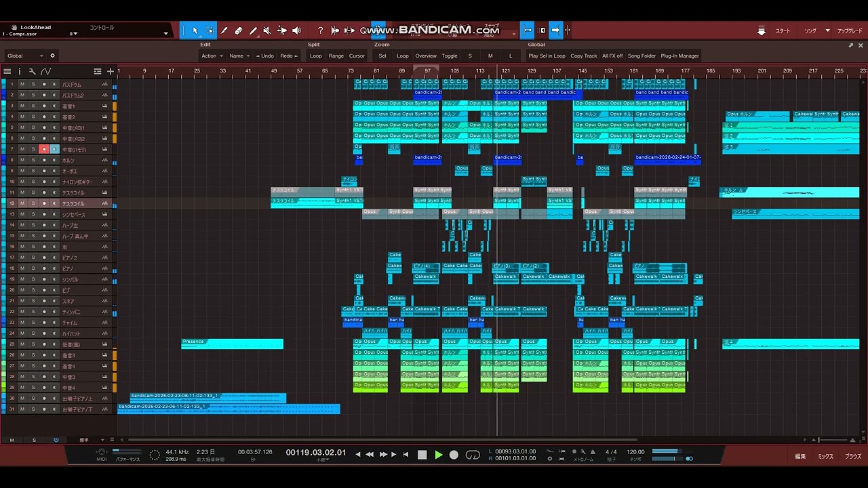Open the track management lines icon
The height and width of the screenshot is (488, 868).
click(x=98, y=71)
